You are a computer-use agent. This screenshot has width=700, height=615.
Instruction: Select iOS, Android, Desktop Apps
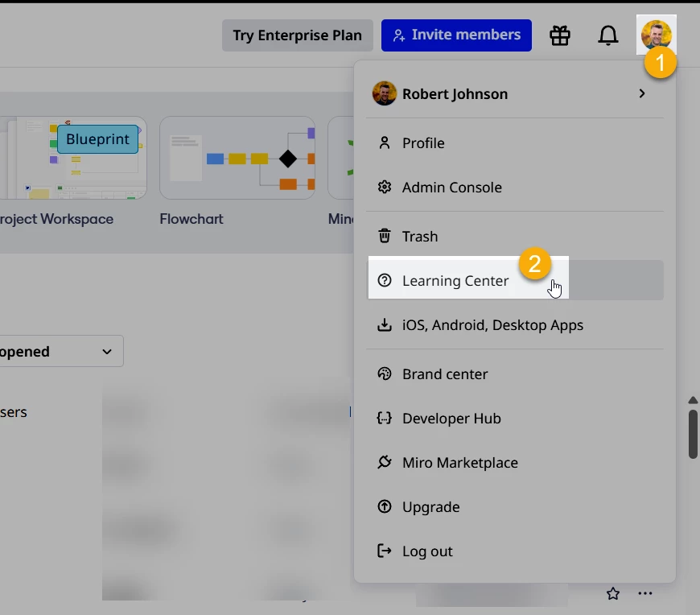(x=515, y=324)
